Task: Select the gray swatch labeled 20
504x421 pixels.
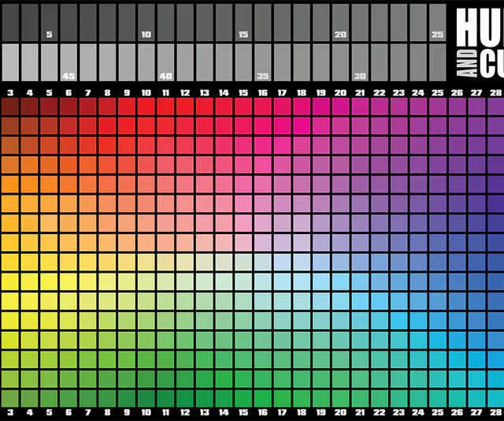Action: click(x=340, y=23)
